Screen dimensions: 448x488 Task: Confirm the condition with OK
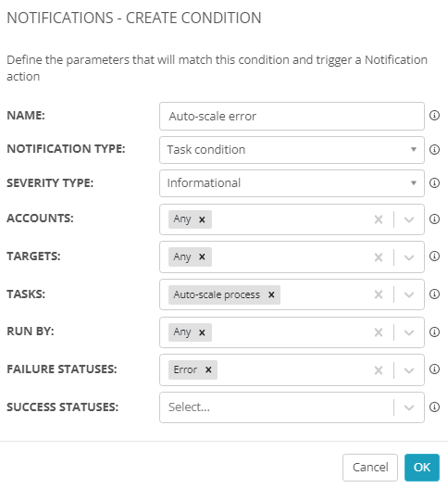pos(422,468)
